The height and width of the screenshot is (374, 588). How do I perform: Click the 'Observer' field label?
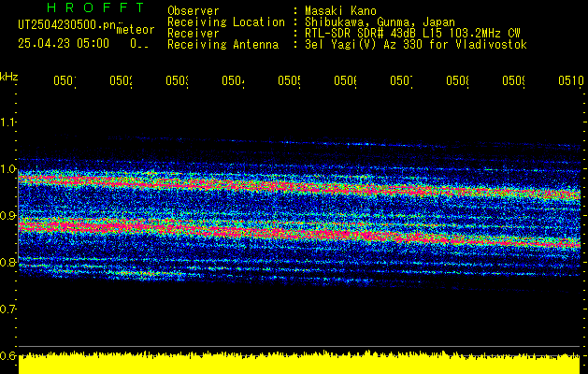194,11
